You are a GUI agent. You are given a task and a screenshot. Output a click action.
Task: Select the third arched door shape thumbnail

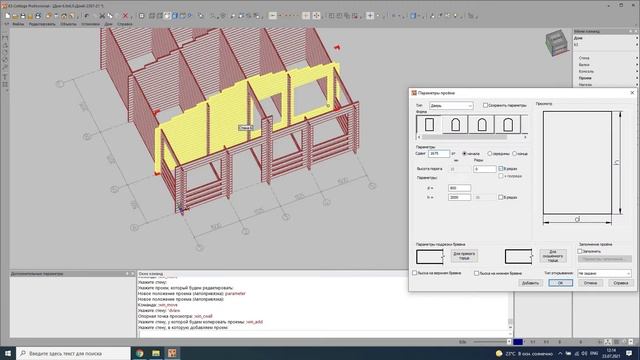pyautogui.click(x=482, y=124)
